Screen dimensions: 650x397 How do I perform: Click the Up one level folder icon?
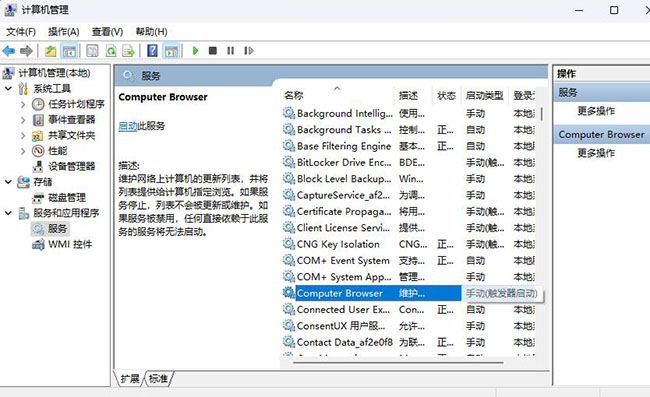click(51, 51)
